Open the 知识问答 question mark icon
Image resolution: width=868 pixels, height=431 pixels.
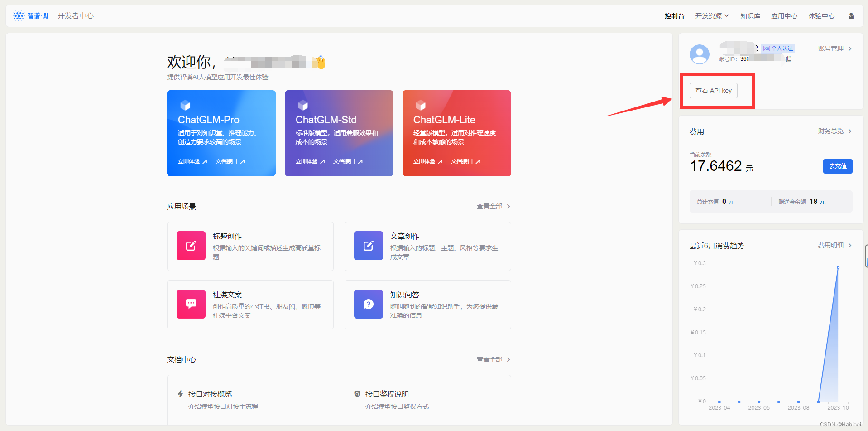click(368, 304)
